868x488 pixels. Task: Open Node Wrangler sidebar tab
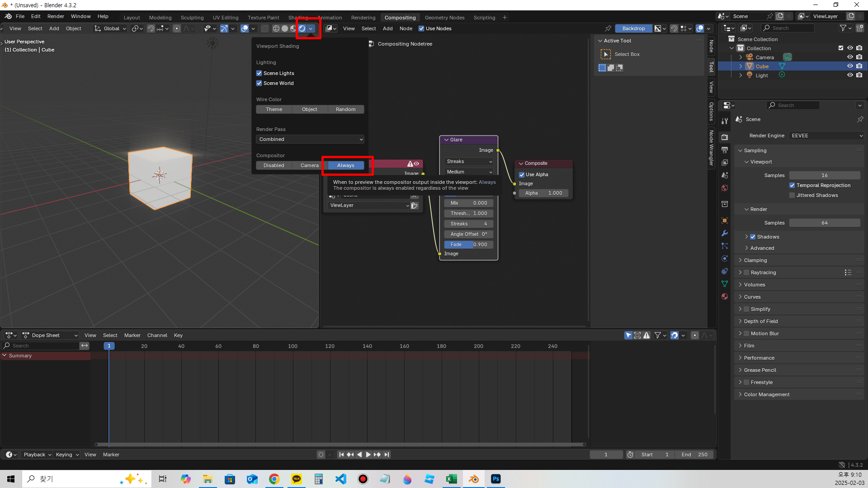point(711,148)
